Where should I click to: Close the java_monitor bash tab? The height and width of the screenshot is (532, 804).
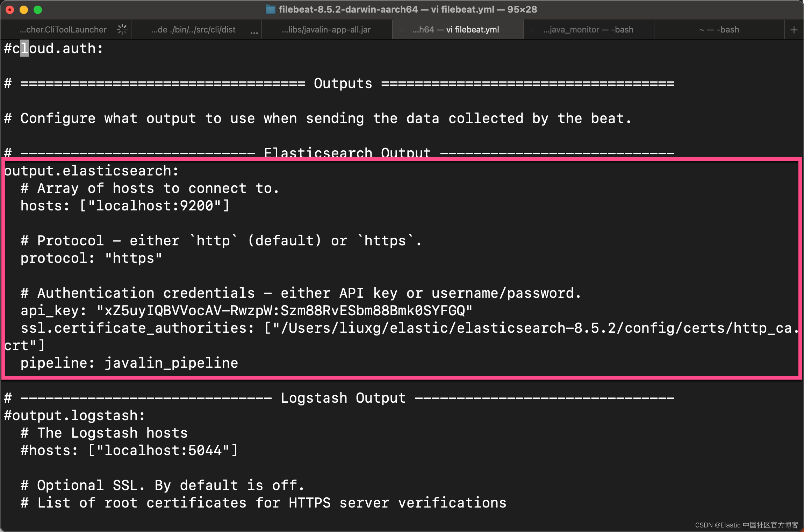point(532,30)
